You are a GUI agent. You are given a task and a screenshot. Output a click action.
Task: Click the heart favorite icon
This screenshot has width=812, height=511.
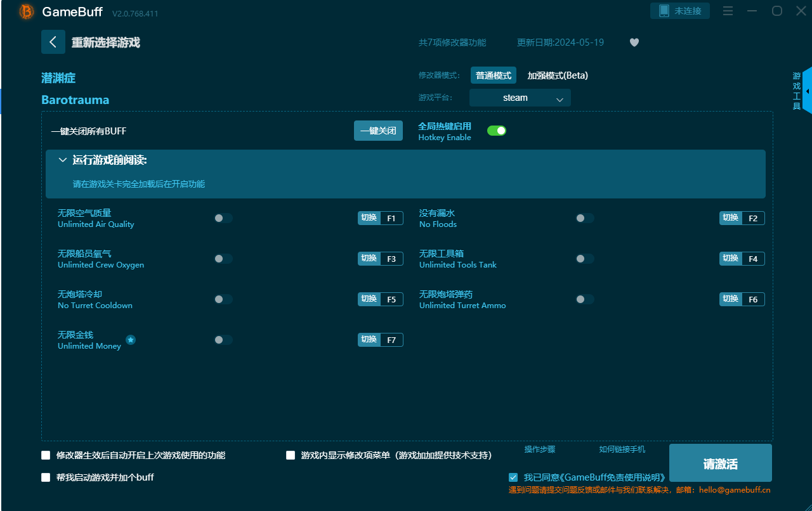[634, 42]
